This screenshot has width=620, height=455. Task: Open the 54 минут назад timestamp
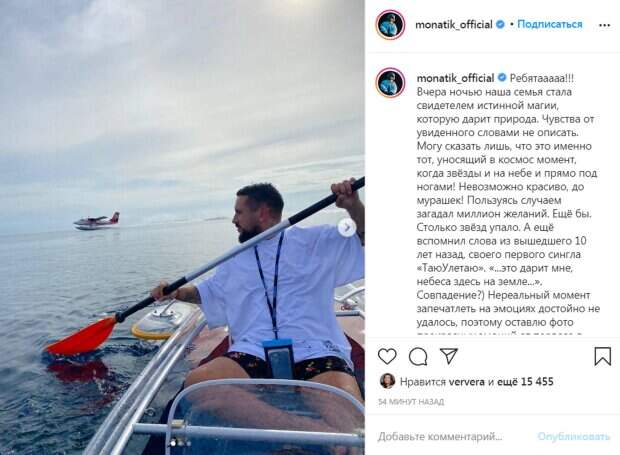411,402
